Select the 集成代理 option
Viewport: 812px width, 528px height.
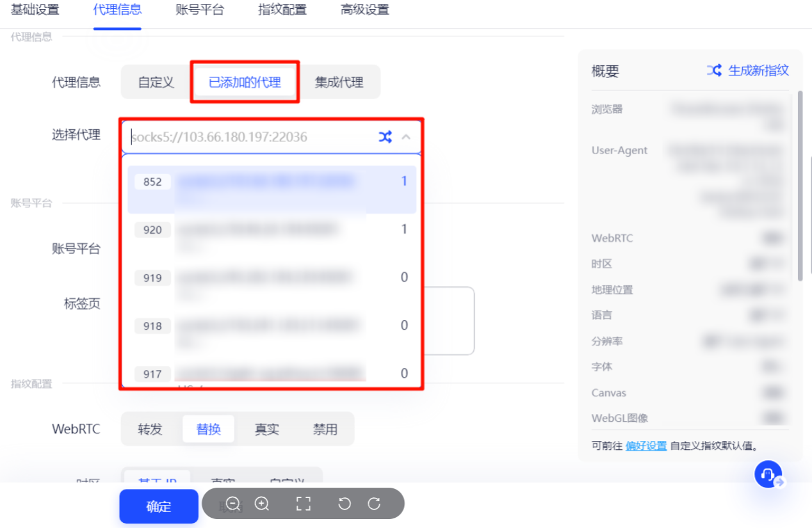[339, 83]
